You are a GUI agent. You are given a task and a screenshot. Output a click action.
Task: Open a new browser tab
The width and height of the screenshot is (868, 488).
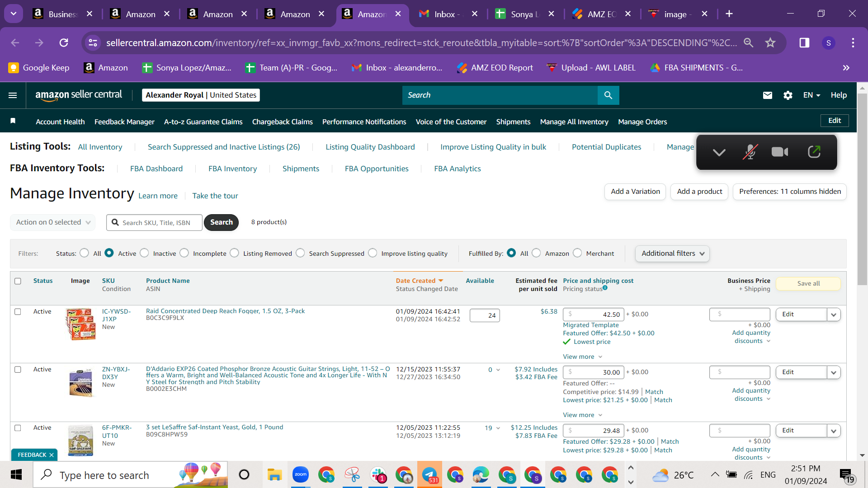(729, 14)
